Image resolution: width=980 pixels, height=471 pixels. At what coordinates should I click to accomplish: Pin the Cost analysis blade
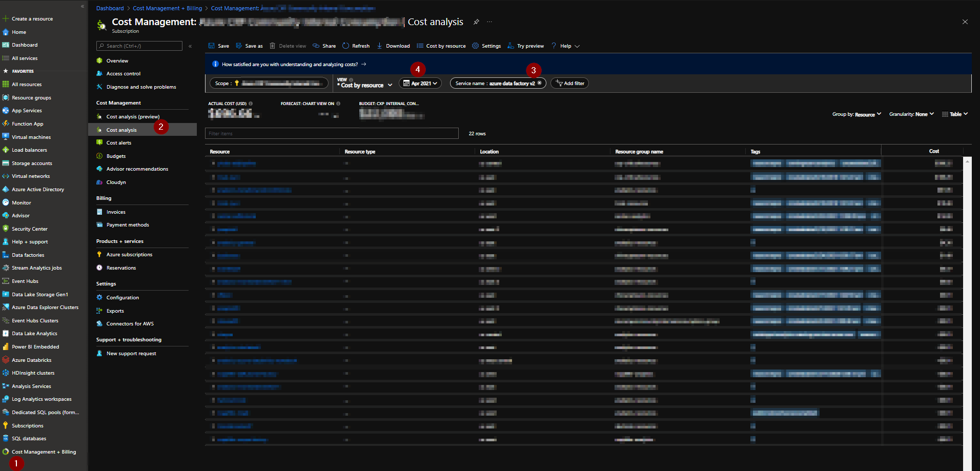pyautogui.click(x=476, y=22)
